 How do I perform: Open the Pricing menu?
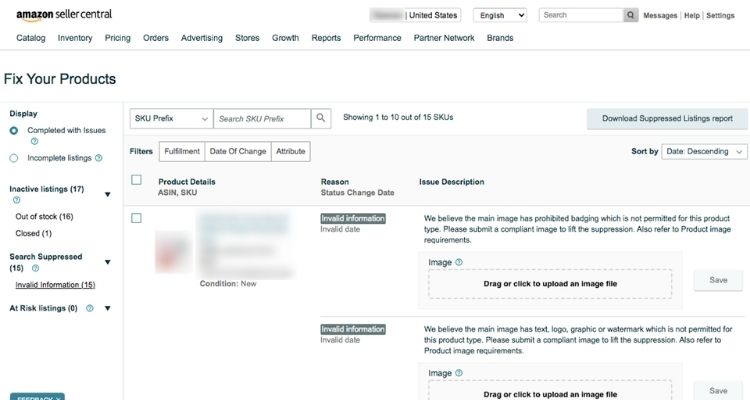click(x=118, y=38)
